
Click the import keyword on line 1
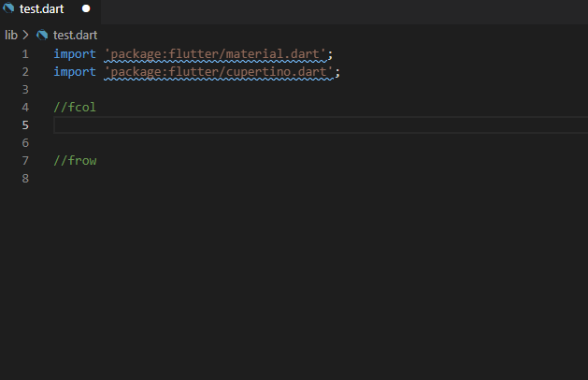pos(75,54)
